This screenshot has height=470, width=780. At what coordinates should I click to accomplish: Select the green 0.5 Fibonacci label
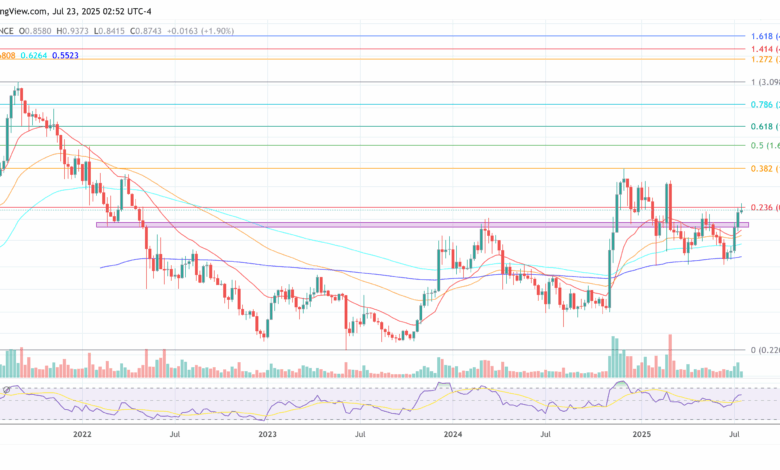click(x=764, y=146)
